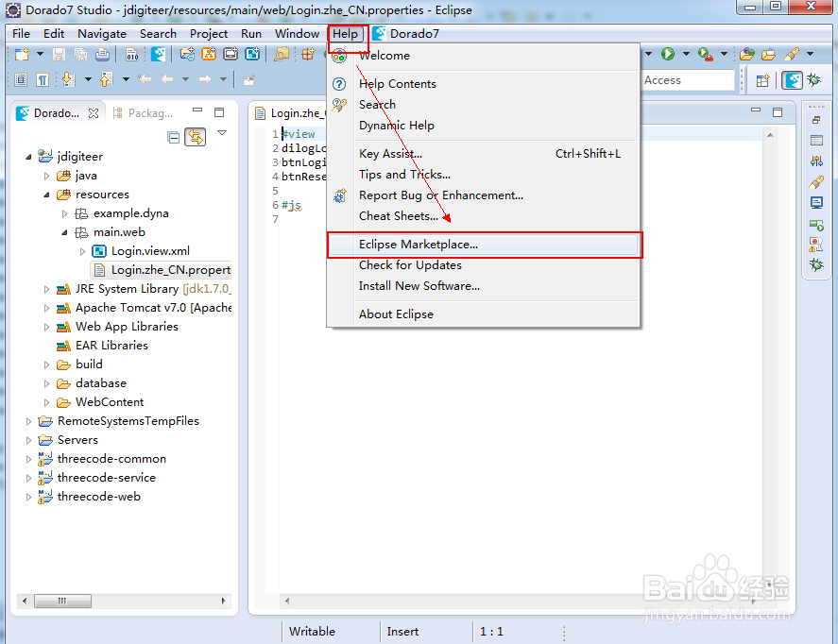Image resolution: width=838 pixels, height=644 pixels.
Task: Open the File menu
Action: pos(21,34)
